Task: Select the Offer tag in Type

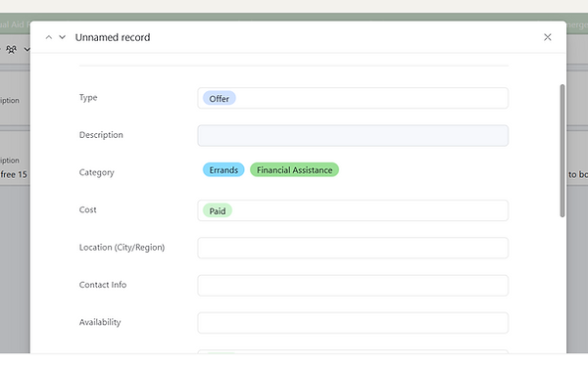Action: tap(220, 99)
